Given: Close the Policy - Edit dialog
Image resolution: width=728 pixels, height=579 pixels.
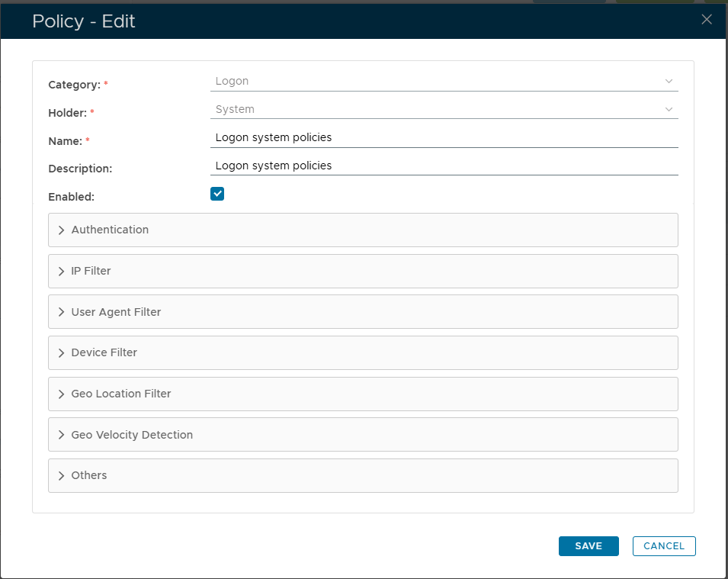Looking at the screenshot, I should pos(707,20).
